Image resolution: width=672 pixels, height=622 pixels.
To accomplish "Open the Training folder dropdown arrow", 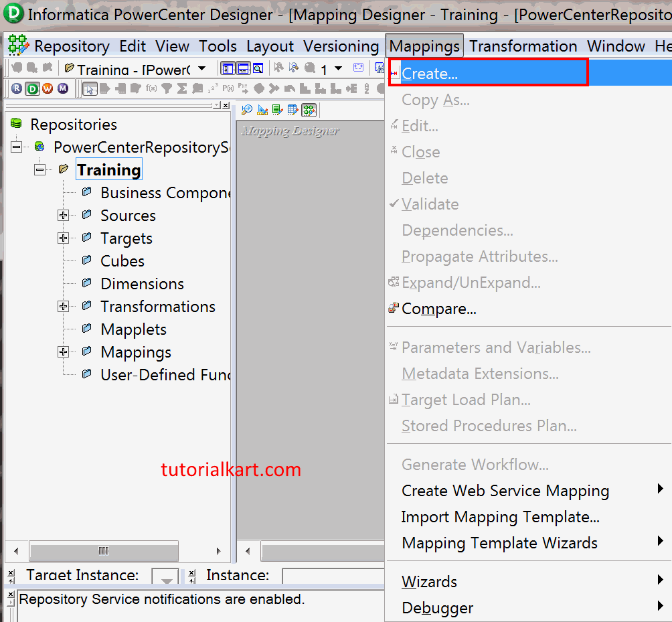I will click(x=202, y=68).
